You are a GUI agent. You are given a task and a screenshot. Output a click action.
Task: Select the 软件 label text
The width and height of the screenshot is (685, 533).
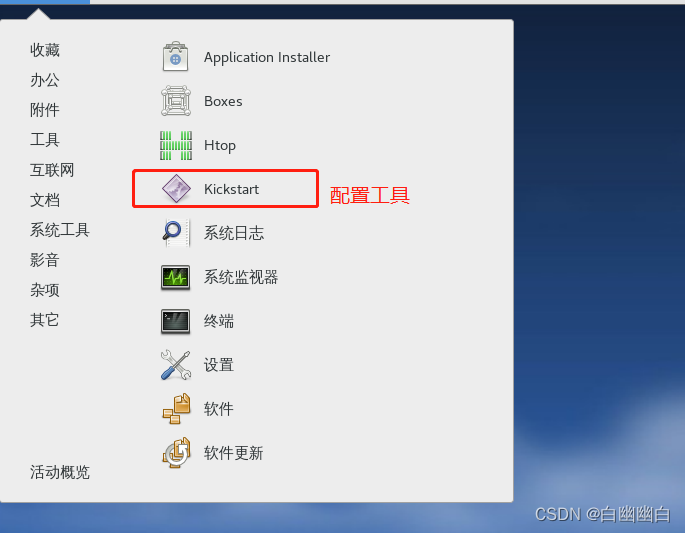tap(218, 409)
